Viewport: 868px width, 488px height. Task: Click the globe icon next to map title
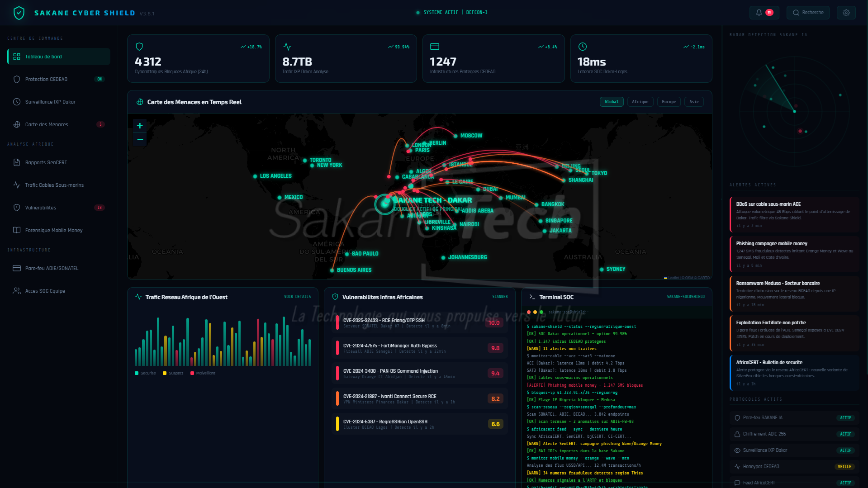[x=140, y=102]
